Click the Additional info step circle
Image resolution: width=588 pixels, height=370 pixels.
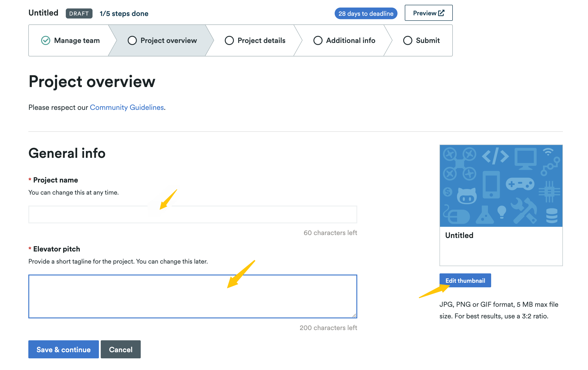click(x=318, y=40)
